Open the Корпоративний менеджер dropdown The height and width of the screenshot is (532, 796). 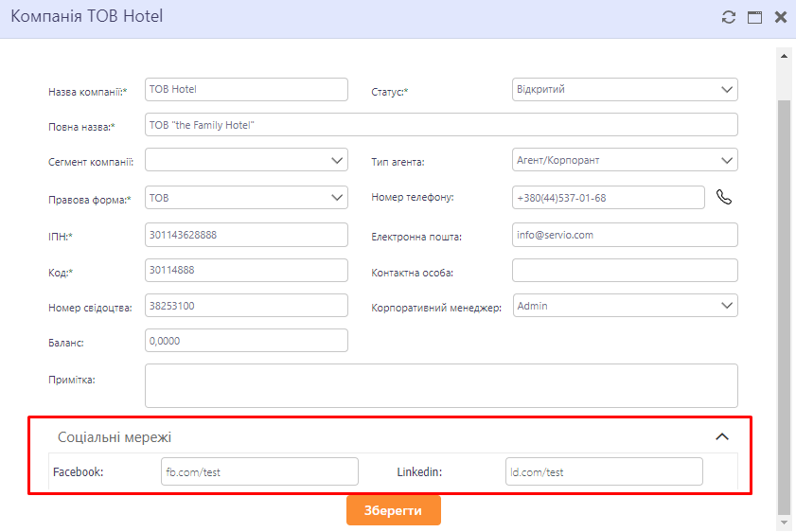tap(625, 306)
